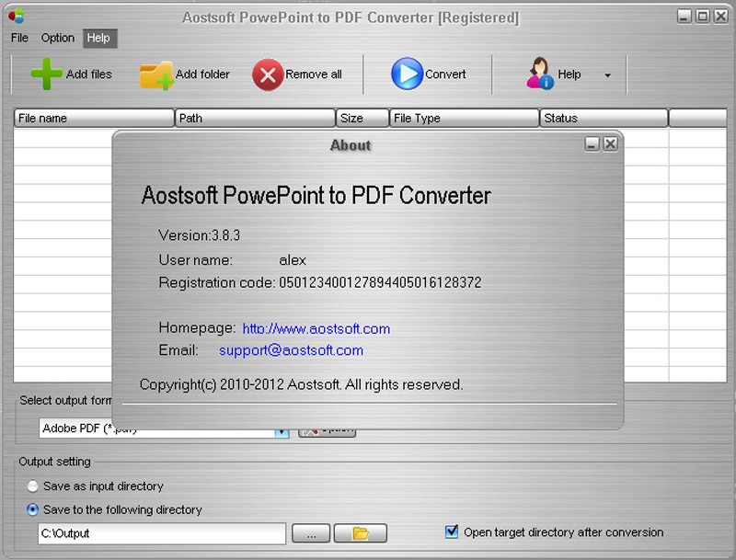Viewport: 736px width, 560px height.
Task: Uncheck Open target directory after conversion
Action: 452,531
